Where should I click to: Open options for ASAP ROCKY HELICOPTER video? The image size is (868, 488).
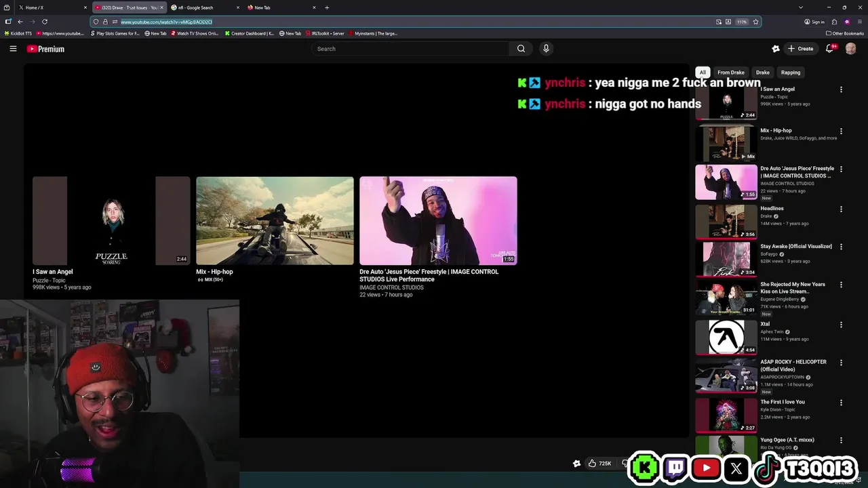click(841, 363)
